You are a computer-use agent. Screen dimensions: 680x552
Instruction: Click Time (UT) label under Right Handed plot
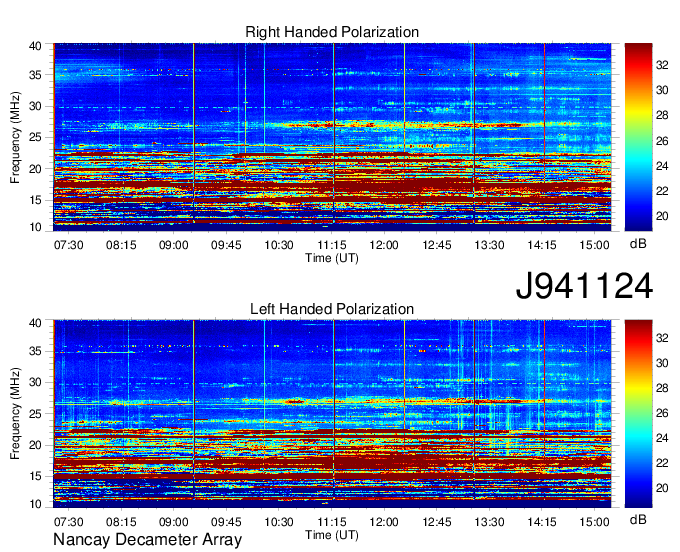click(332, 258)
